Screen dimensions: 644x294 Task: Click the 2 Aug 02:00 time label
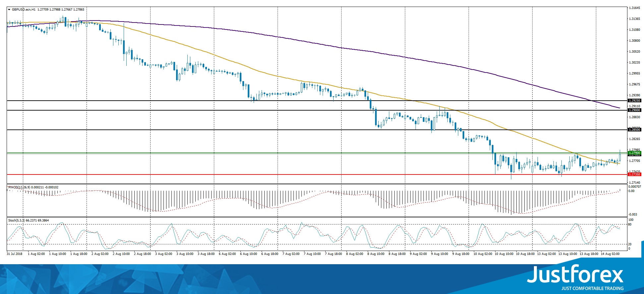(x=100, y=254)
